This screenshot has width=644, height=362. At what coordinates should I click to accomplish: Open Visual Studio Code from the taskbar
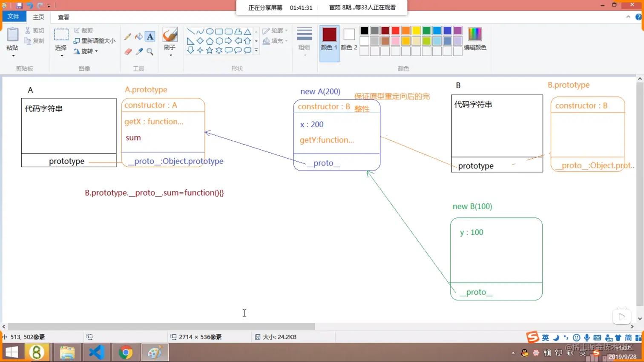point(96,352)
